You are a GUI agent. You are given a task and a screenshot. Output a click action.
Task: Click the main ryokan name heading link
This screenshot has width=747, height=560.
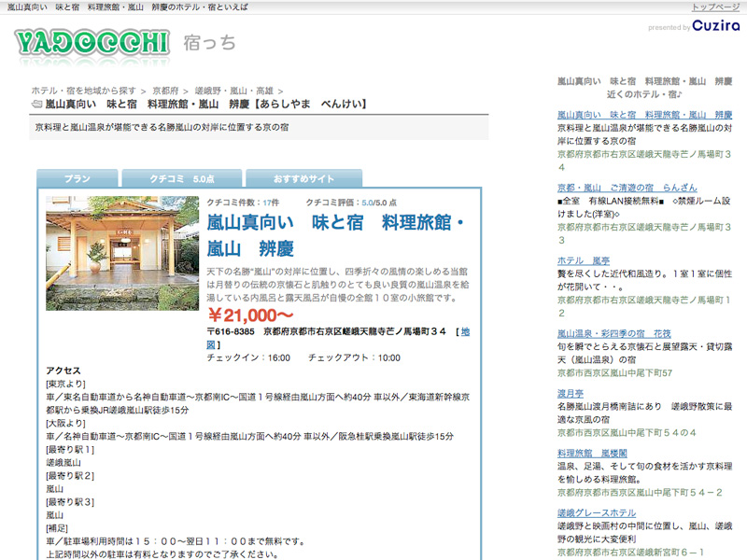336,235
